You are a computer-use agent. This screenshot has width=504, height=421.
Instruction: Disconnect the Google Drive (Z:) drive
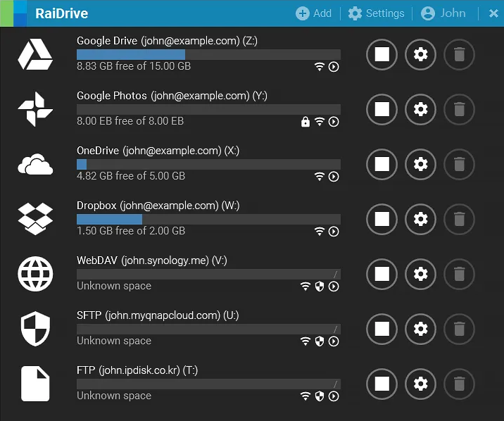(382, 54)
